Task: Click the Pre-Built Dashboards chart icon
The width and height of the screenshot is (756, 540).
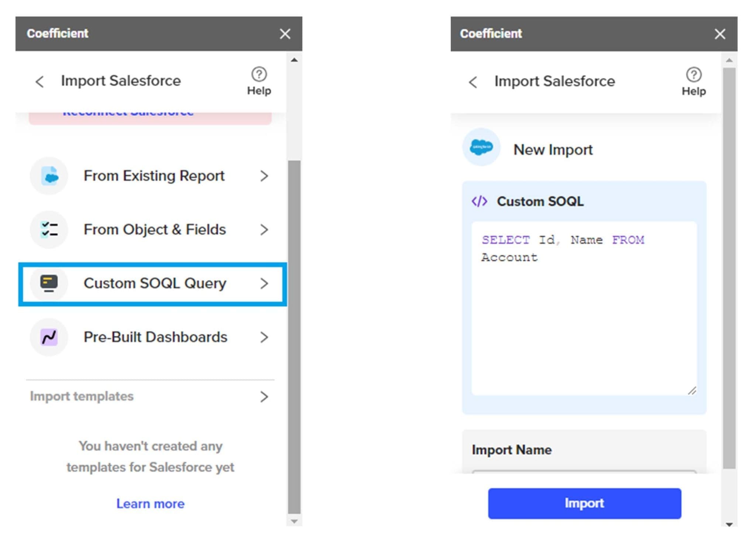Action: tap(49, 337)
